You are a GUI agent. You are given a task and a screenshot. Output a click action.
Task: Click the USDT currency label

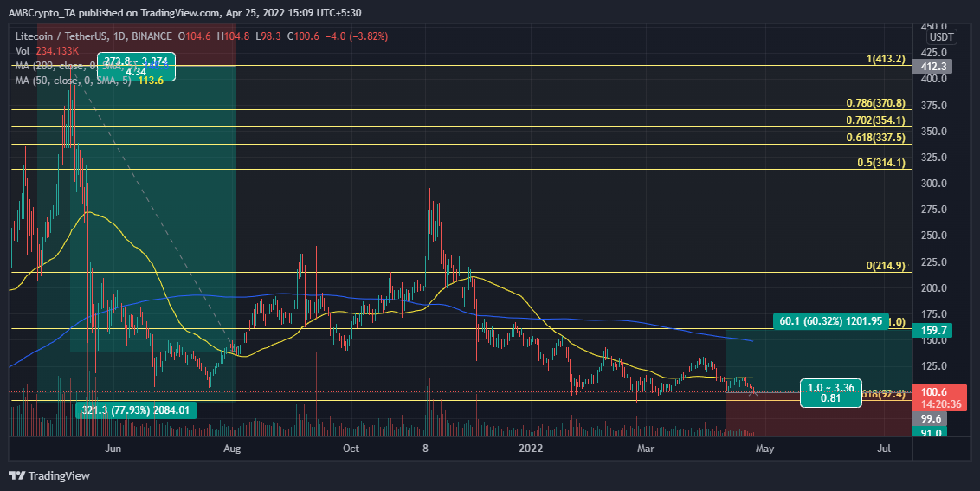940,37
